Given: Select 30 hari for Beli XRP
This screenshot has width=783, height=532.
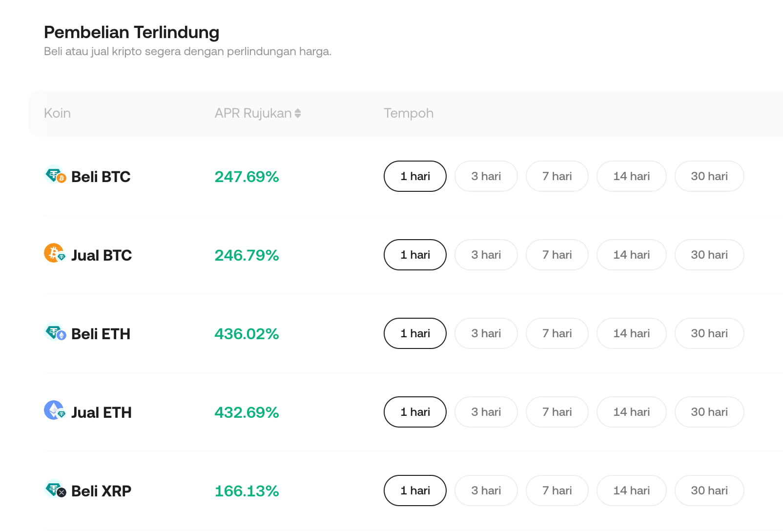Looking at the screenshot, I should 709,491.
